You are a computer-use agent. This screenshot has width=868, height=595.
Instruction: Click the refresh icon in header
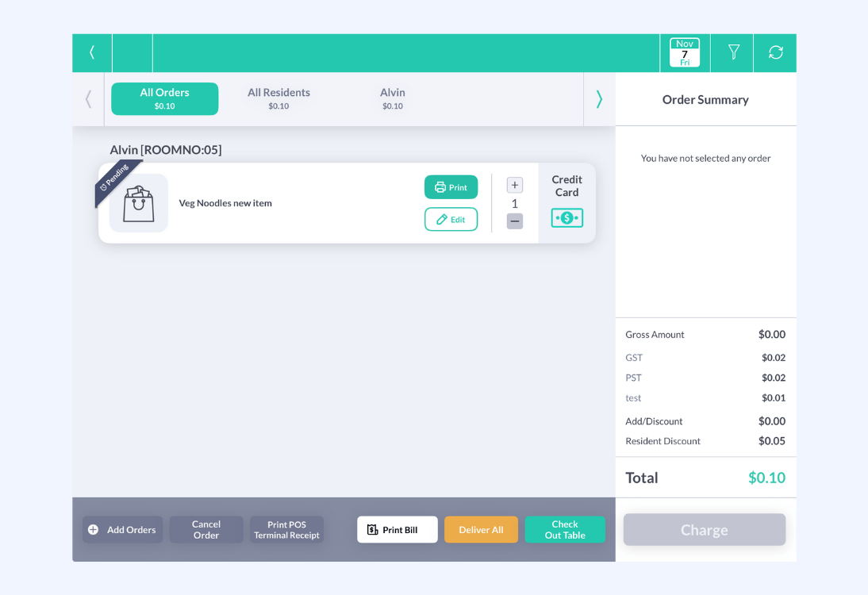(775, 52)
